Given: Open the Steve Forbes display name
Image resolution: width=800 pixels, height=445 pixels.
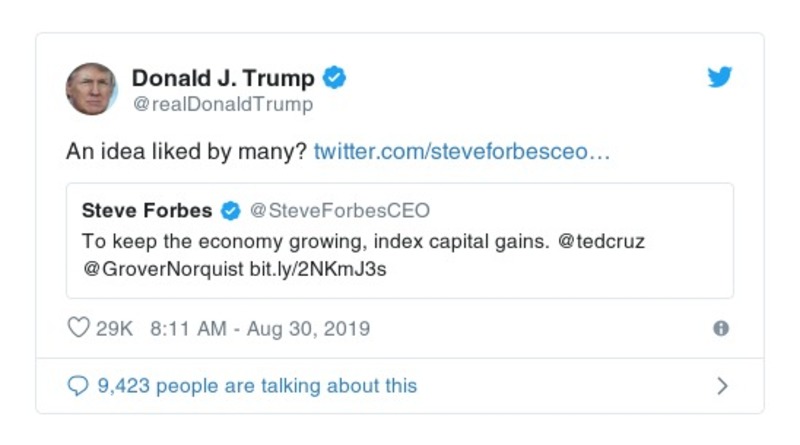Looking at the screenshot, I should (x=147, y=211).
